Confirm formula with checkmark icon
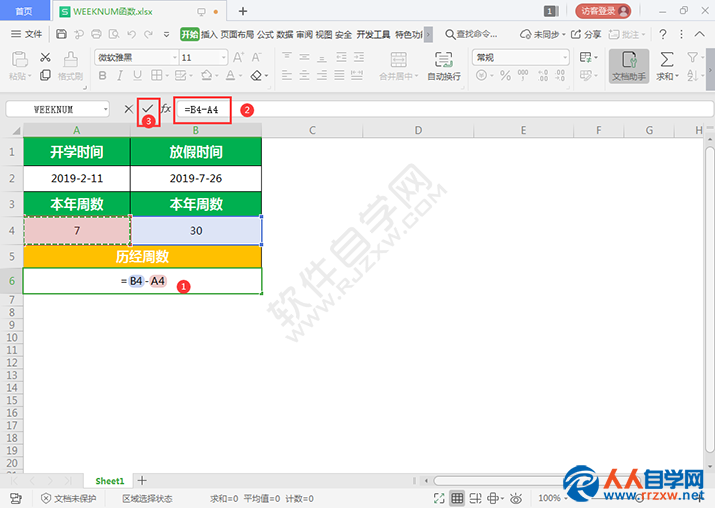The width and height of the screenshot is (715, 508). [147, 109]
